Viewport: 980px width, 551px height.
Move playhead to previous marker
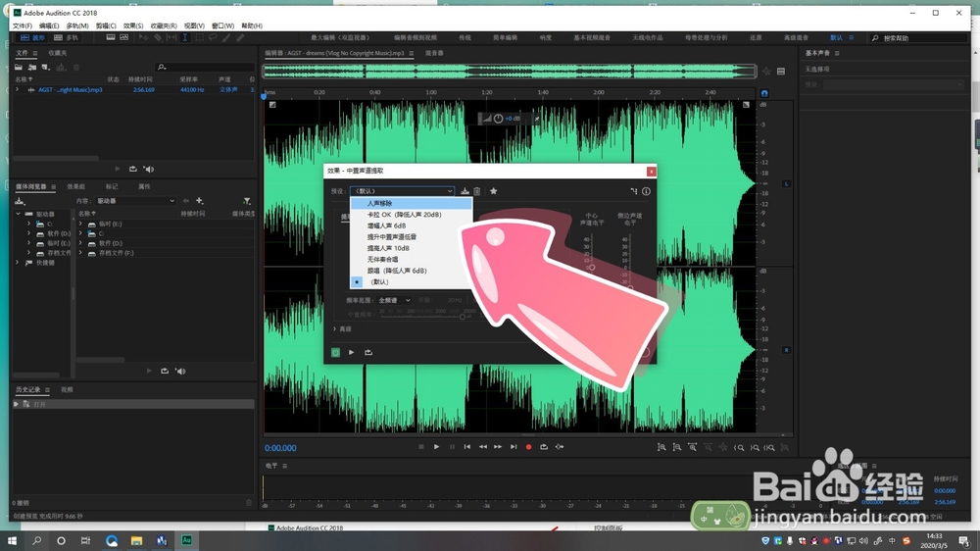click(466, 447)
